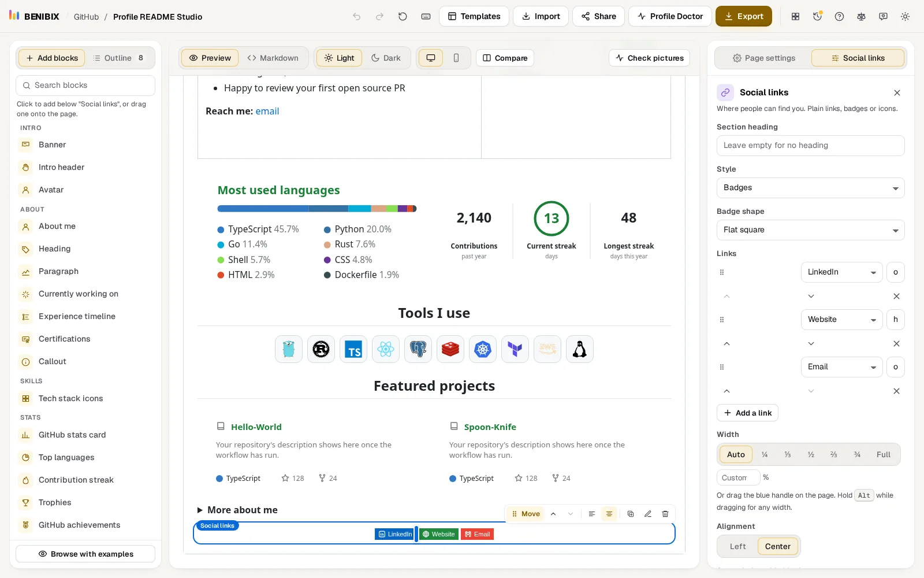This screenshot has width=924, height=578.
Task: Click the undo arrow icon
Action: pyautogui.click(x=356, y=16)
